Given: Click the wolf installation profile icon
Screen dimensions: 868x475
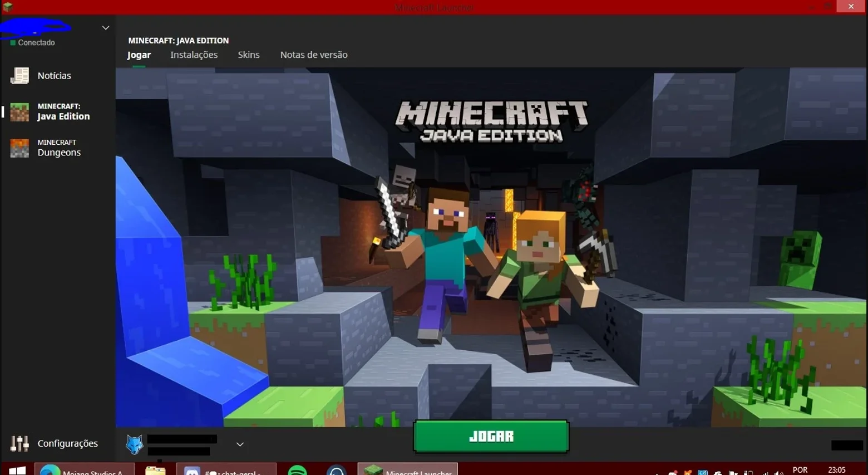Looking at the screenshot, I should (134, 444).
